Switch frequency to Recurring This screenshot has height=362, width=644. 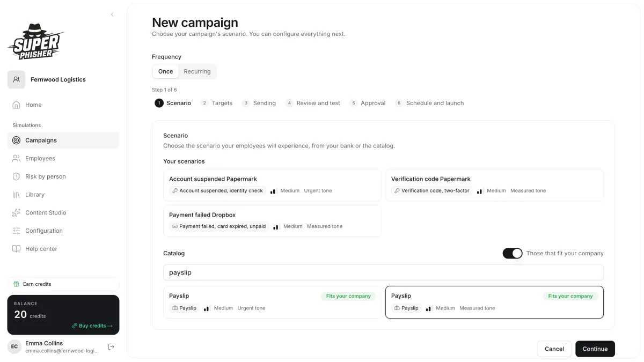[197, 71]
